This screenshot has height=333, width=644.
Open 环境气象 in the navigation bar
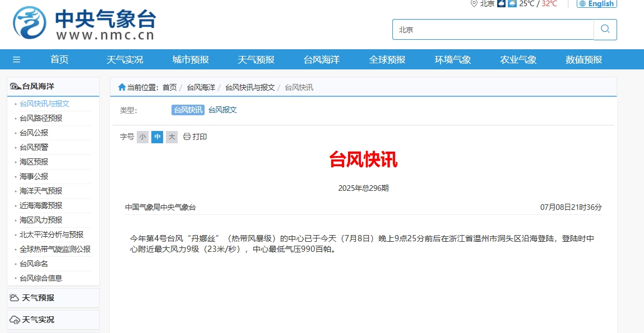[x=452, y=60]
